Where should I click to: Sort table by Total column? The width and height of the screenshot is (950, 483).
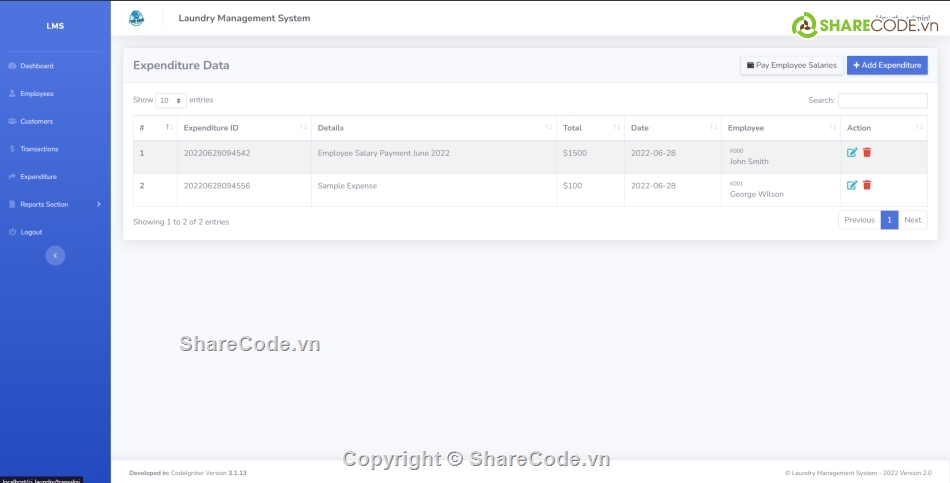coord(590,128)
